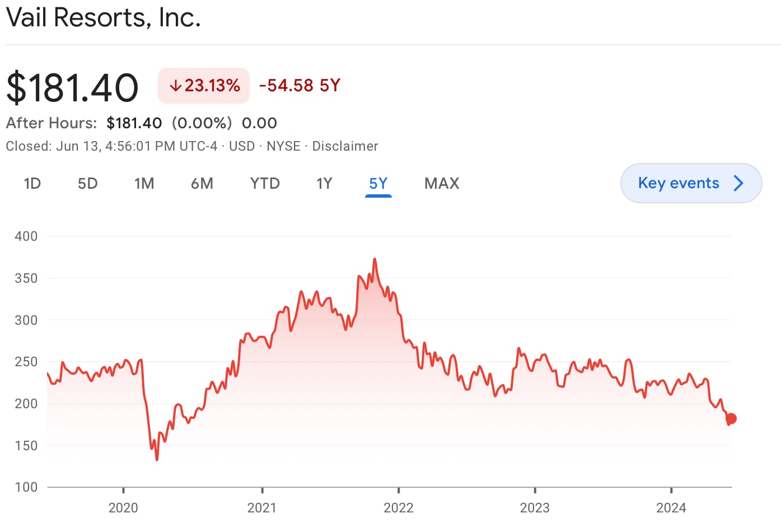Viewport: 781px width, 532px height.
Task: Click the Vail Resorts, Inc. title
Action: 104,17
